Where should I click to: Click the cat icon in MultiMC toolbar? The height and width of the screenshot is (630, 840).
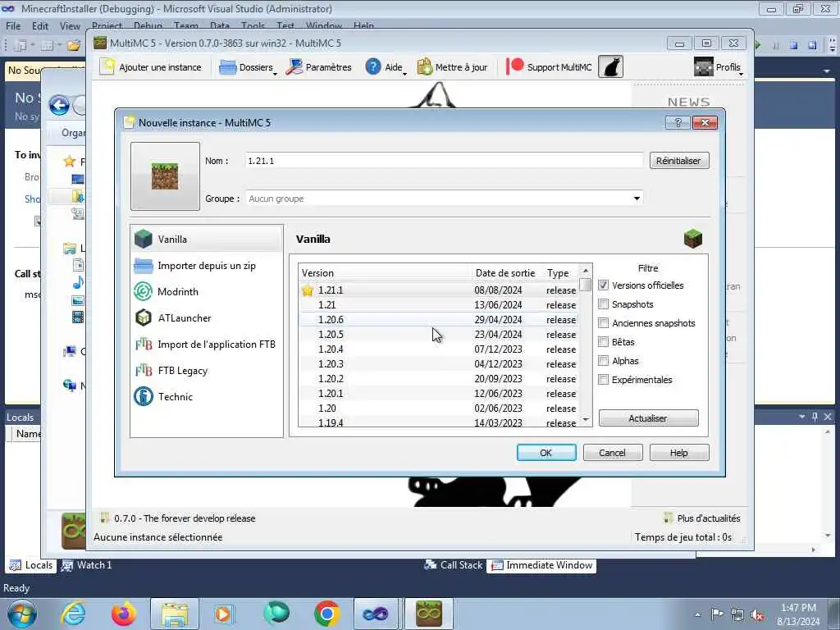click(x=610, y=67)
